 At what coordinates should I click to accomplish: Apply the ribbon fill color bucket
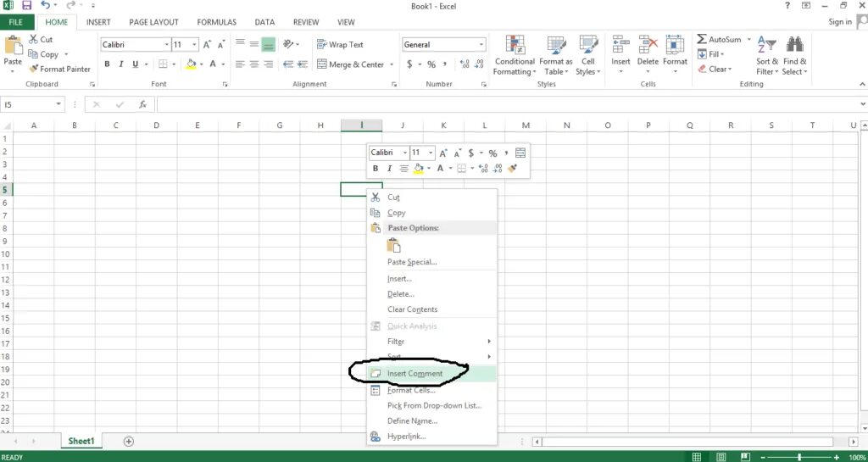[x=191, y=64]
